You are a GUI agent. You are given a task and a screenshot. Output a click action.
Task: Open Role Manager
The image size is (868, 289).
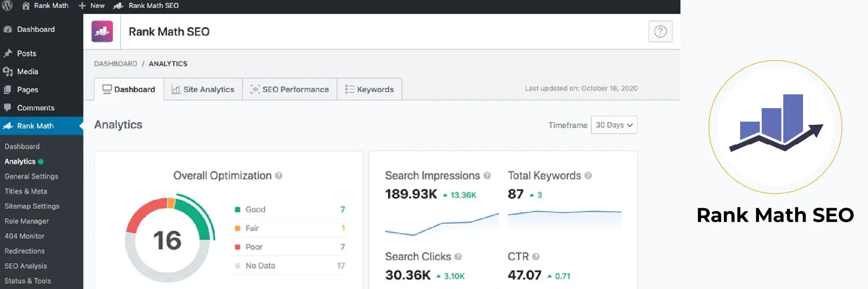pyautogui.click(x=27, y=221)
